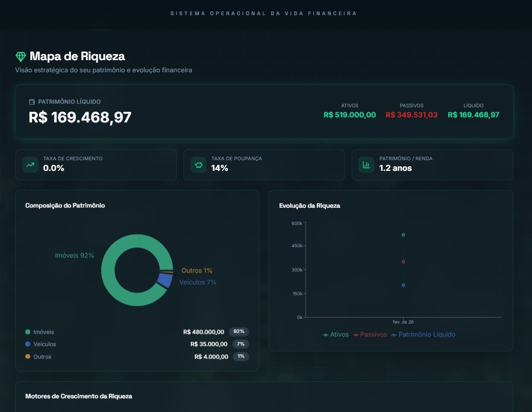Toggle the Passivos series in chart legend

click(x=370, y=335)
